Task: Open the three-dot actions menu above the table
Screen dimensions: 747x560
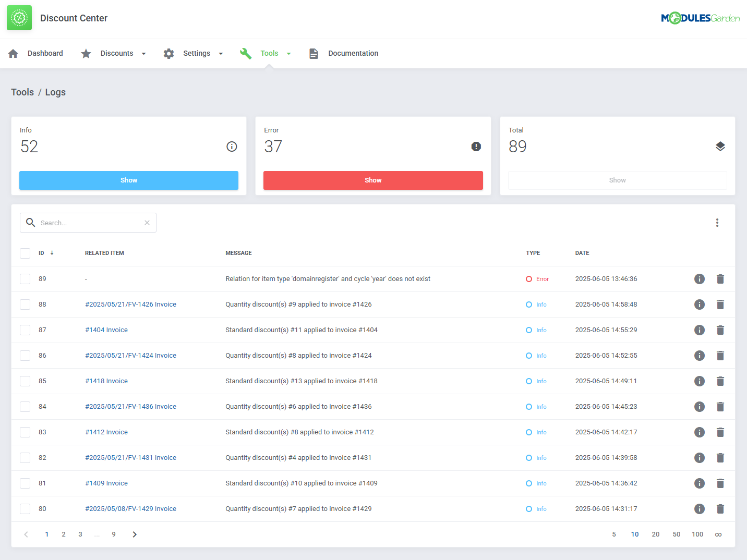Action: coord(717,222)
